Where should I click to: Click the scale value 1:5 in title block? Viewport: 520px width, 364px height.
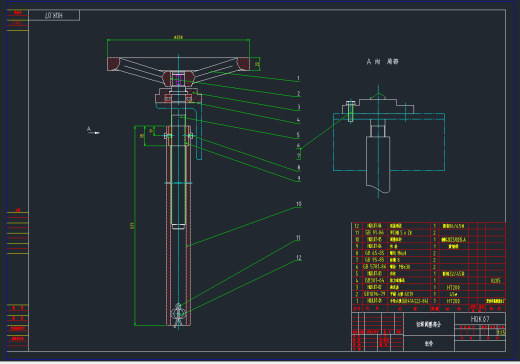501,332
